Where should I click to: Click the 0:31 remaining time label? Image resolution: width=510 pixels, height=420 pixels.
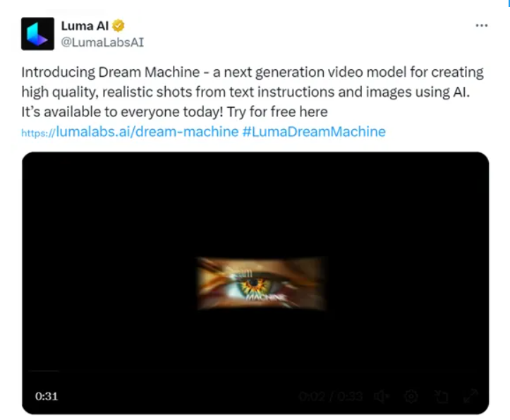(x=47, y=396)
